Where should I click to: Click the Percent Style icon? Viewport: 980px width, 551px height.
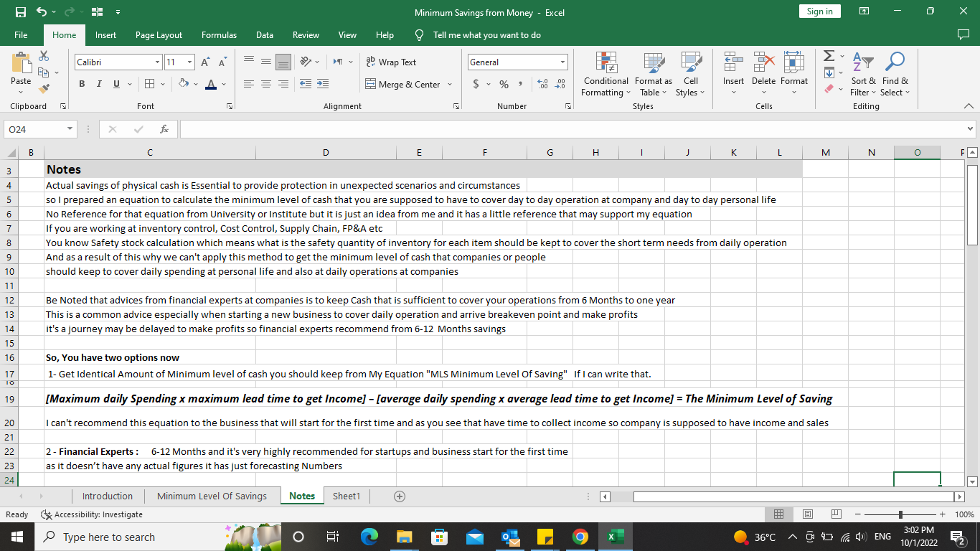(x=504, y=84)
